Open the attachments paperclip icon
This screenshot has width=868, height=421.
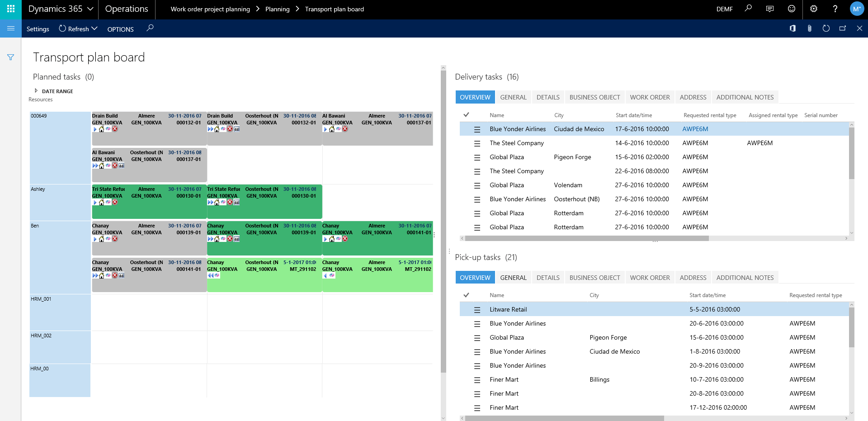pos(809,28)
